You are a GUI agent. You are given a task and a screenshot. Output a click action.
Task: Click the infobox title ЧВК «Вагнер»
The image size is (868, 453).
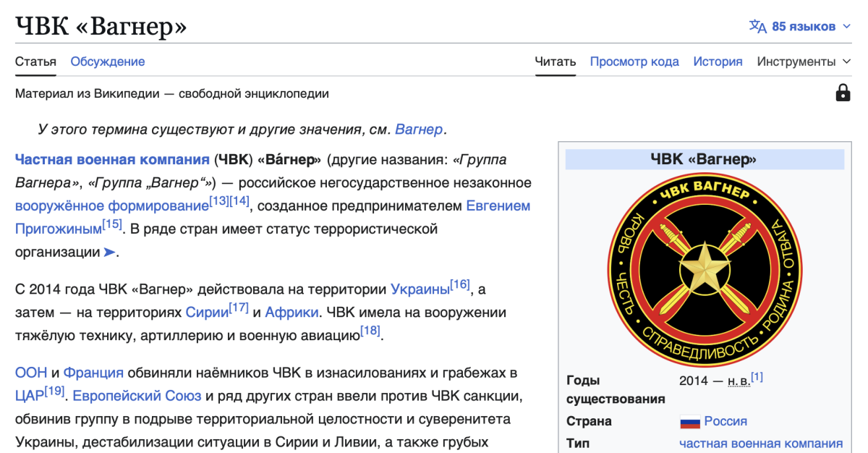click(705, 160)
